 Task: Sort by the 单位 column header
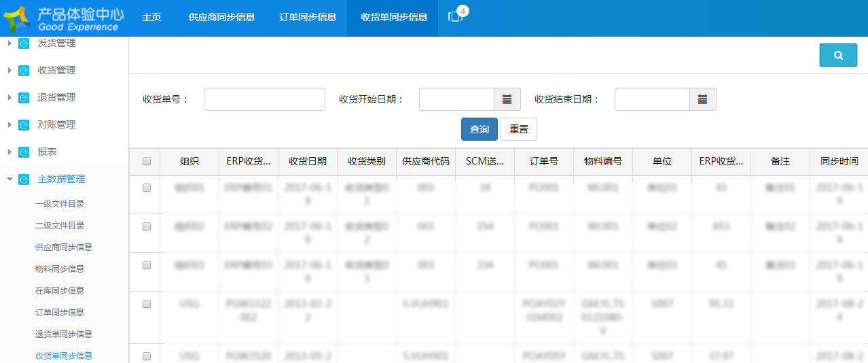[x=662, y=162]
